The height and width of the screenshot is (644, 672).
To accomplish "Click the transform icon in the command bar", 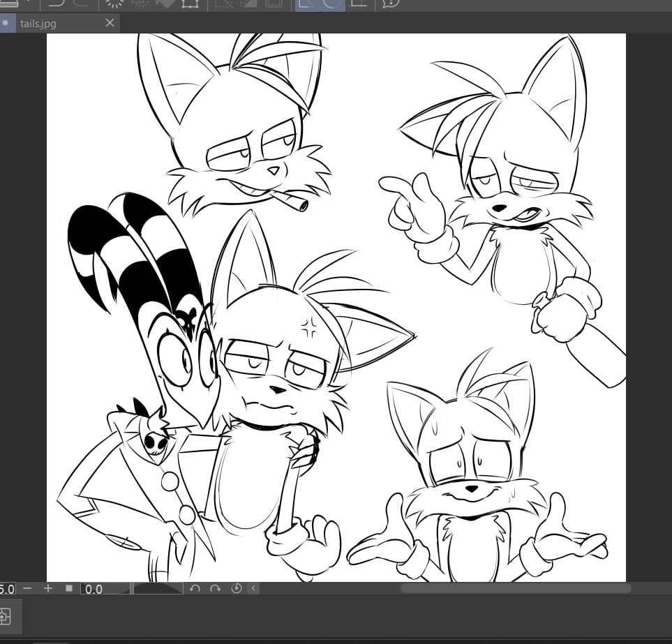I will pyautogui.click(x=190, y=4).
